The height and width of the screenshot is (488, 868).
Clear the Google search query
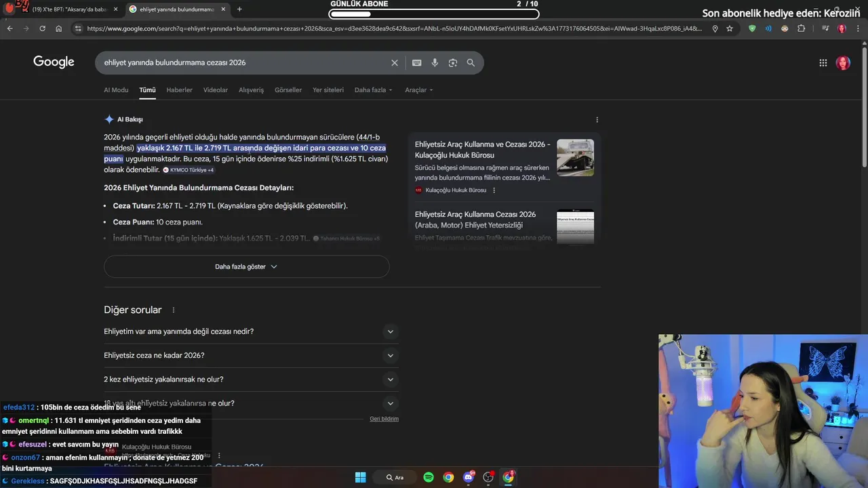[x=395, y=62]
